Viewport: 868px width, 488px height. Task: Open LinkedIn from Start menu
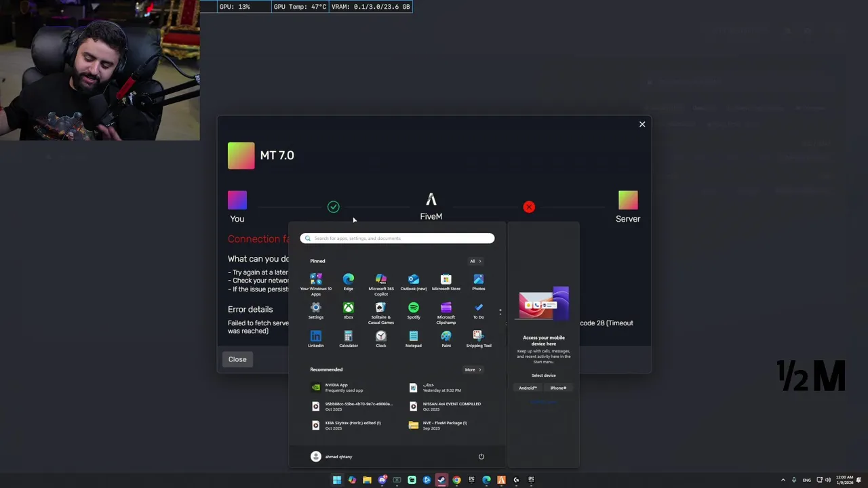click(x=316, y=339)
